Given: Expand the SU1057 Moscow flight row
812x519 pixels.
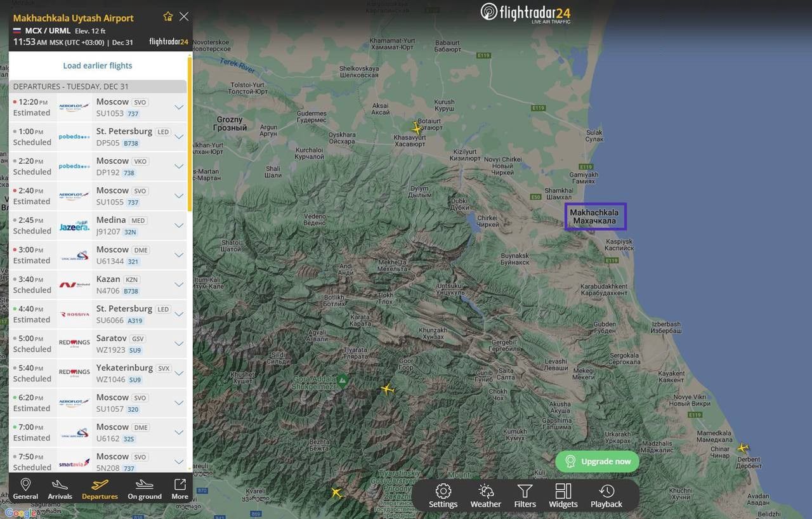Looking at the screenshot, I should click(179, 403).
